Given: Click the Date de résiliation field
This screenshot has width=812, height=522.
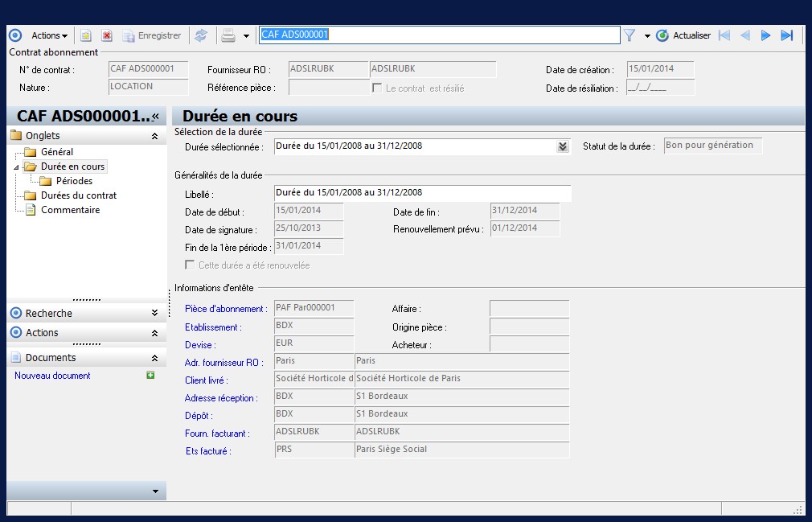Looking at the screenshot, I should click(x=660, y=88).
